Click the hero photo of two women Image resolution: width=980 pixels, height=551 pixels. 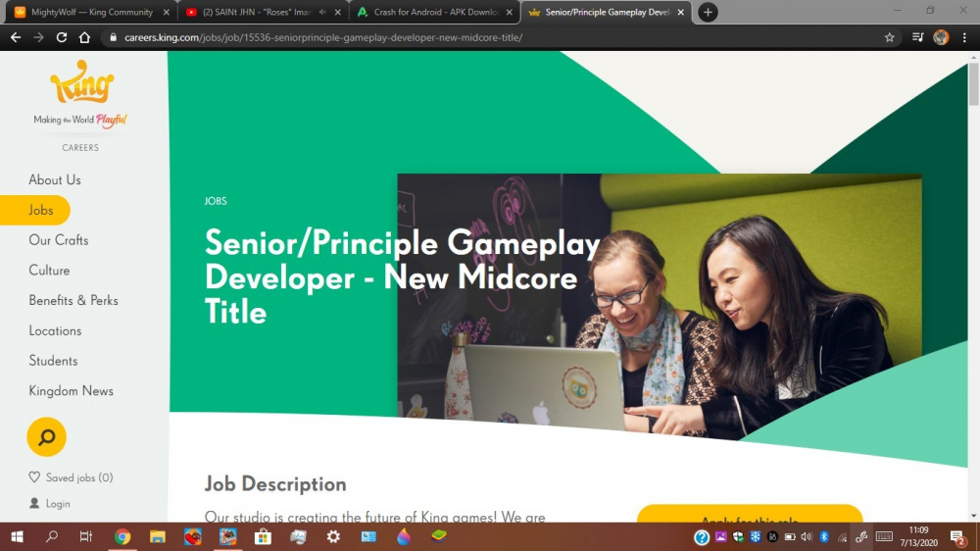(x=660, y=307)
